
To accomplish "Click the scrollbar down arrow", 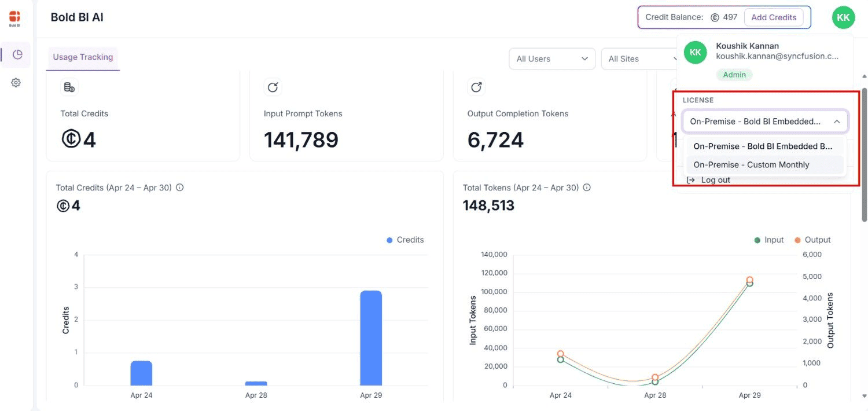I will tap(865, 397).
